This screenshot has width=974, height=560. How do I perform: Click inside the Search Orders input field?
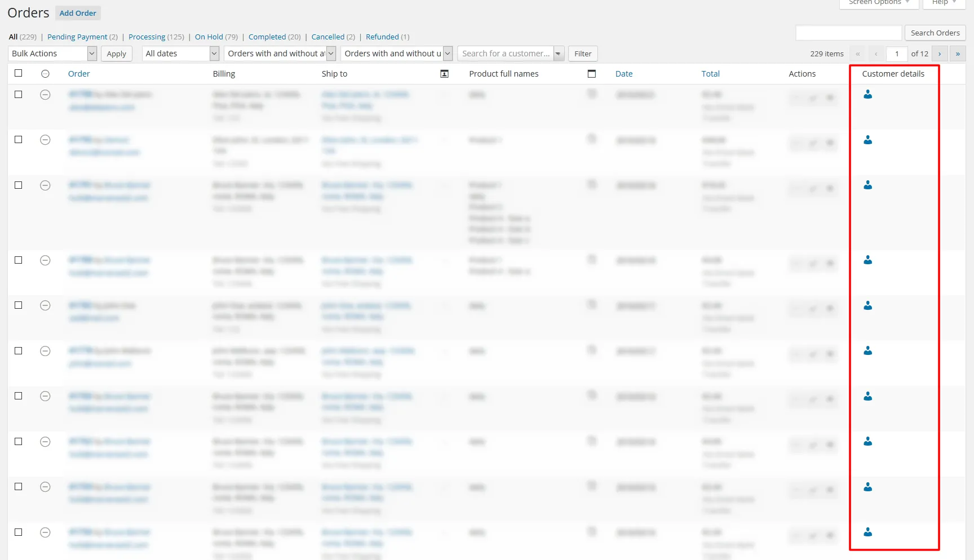pyautogui.click(x=848, y=33)
